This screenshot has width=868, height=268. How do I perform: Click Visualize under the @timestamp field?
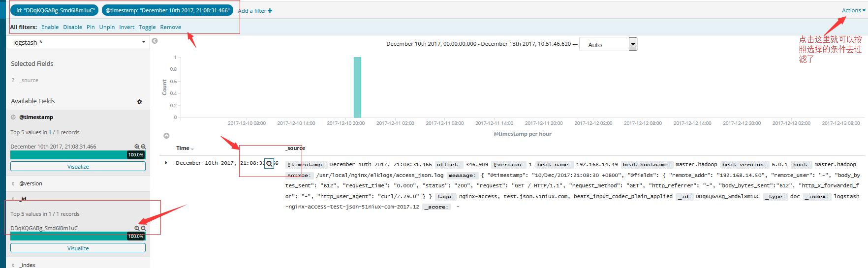[x=78, y=167]
